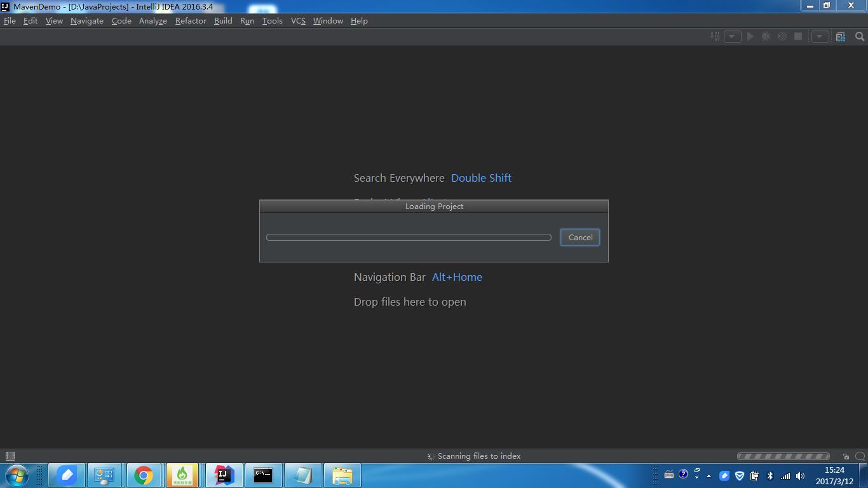Open the Refactor menu
Viewport: 868px width, 488px height.
pyautogui.click(x=191, y=20)
